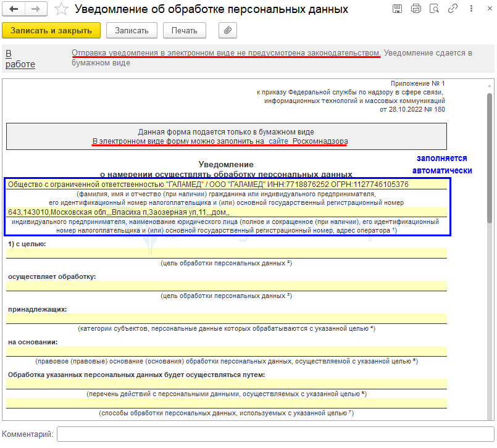Open print preview magnifier icon

434,9
